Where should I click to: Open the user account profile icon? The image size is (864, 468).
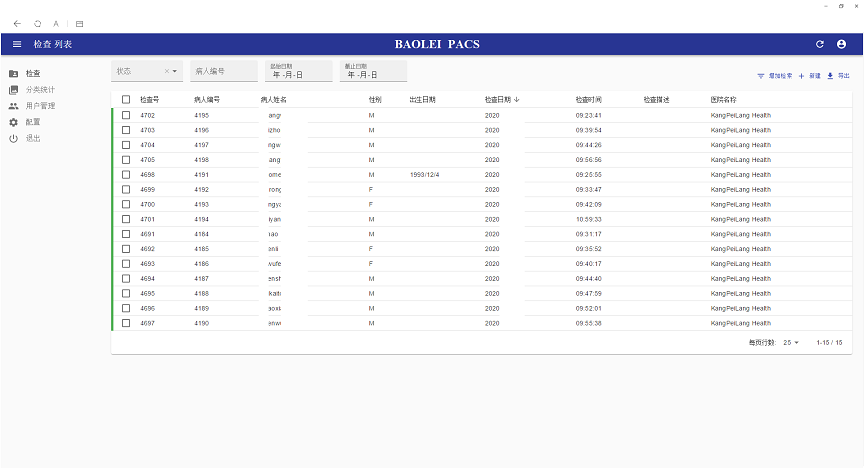tap(841, 44)
